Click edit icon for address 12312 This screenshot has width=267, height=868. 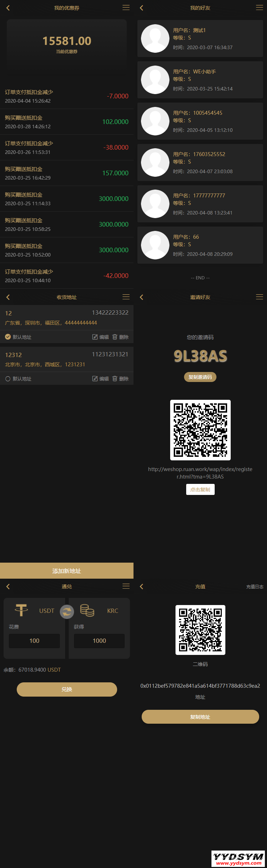(x=95, y=379)
